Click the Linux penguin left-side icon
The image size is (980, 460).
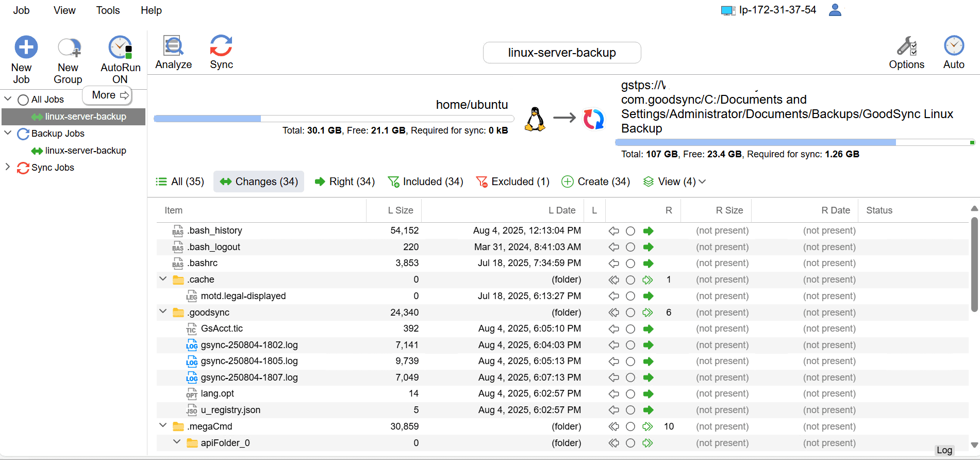point(535,119)
